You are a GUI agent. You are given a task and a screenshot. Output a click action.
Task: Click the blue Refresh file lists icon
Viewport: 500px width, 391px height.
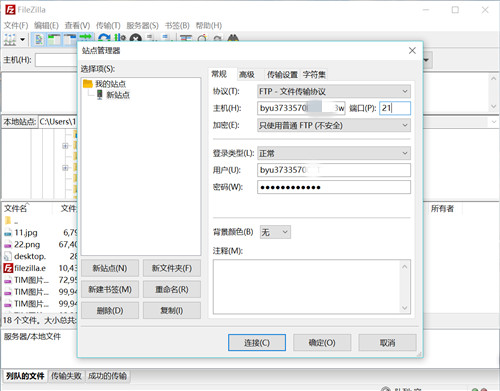[x=104, y=37]
